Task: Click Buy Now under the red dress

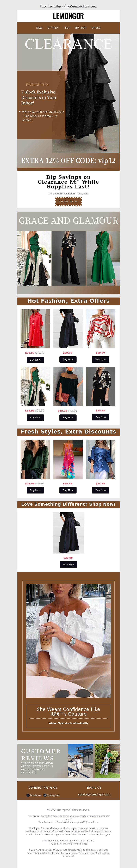Action: coord(35,360)
